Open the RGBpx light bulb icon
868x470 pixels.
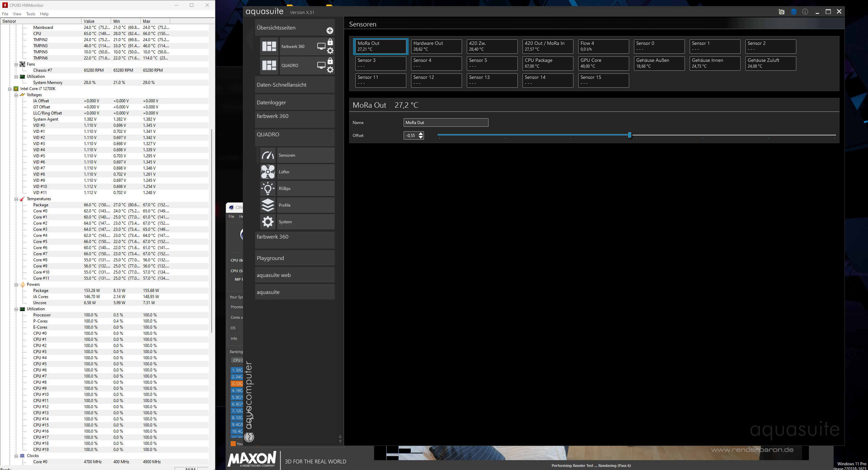[x=268, y=189]
